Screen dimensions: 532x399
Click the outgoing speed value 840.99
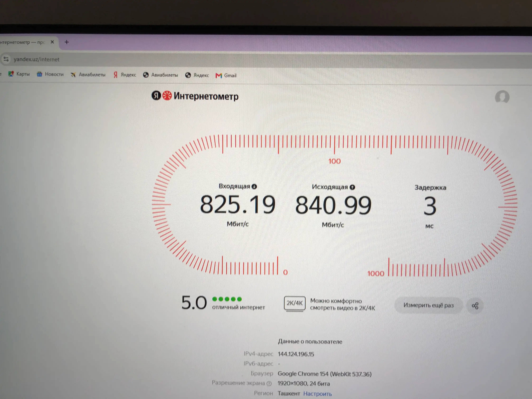pos(333,205)
